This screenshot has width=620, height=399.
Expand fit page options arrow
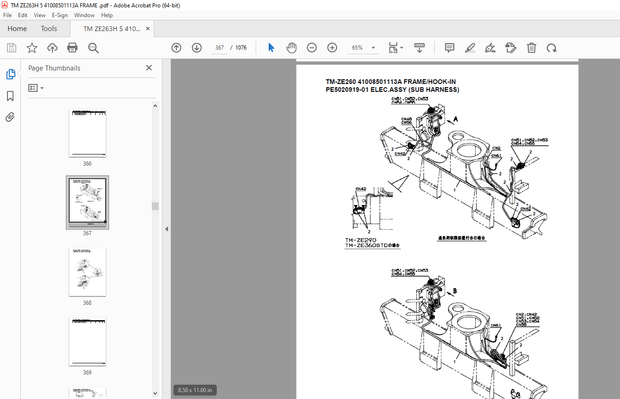(402, 48)
